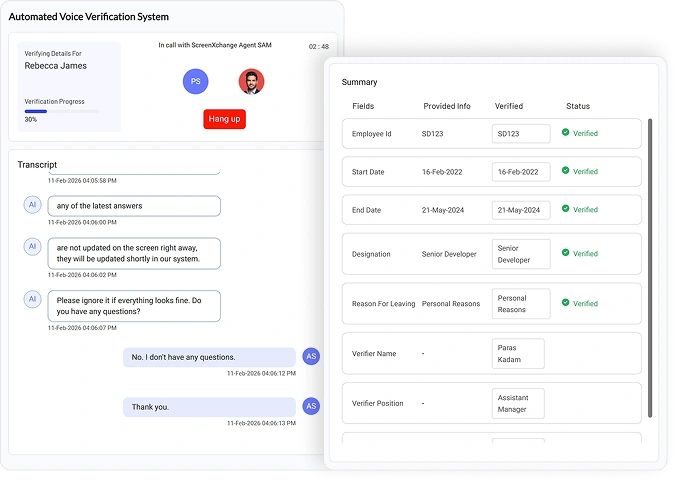Click the Verifier Position field Assistant Manager

click(x=518, y=403)
